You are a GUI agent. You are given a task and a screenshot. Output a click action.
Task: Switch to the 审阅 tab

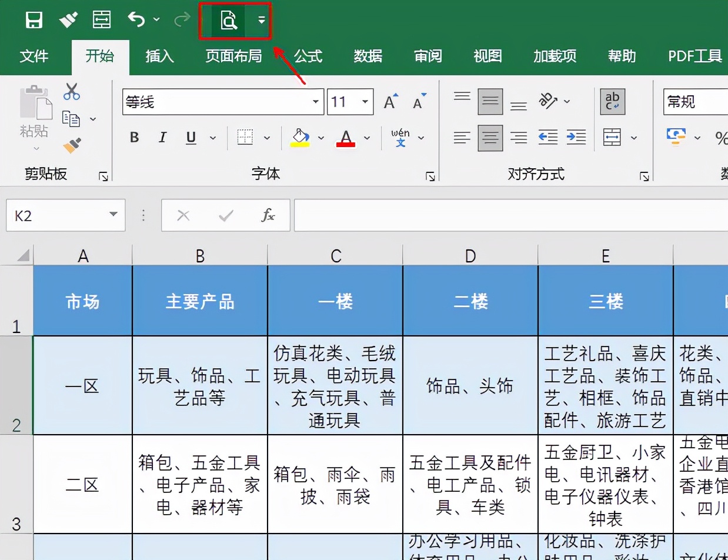428,56
